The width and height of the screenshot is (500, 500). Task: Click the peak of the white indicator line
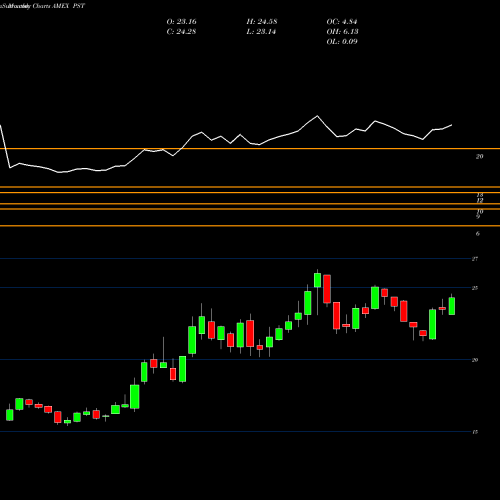click(x=317, y=116)
